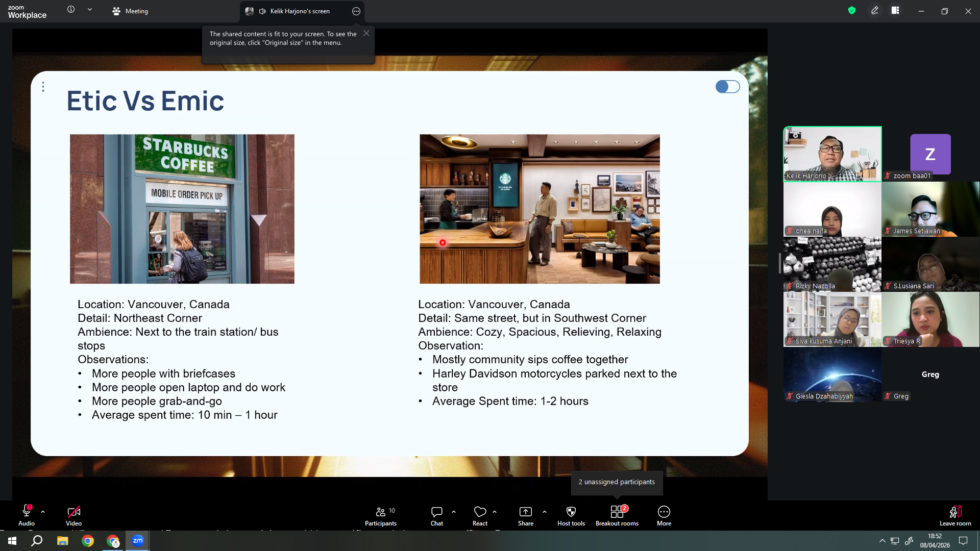The height and width of the screenshot is (551, 980).
Task: Click the "Etic Vs Emic" slide title
Action: pos(145,101)
